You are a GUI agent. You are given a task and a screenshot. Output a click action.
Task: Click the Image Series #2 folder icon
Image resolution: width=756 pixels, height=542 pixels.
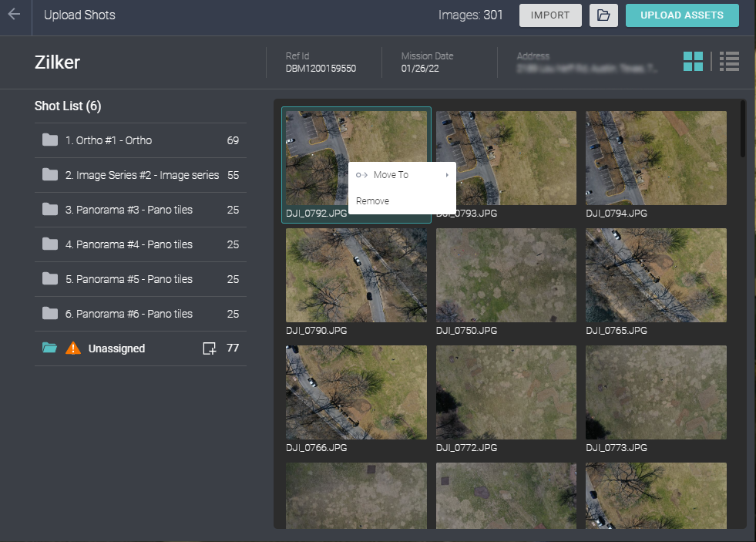coord(49,175)
